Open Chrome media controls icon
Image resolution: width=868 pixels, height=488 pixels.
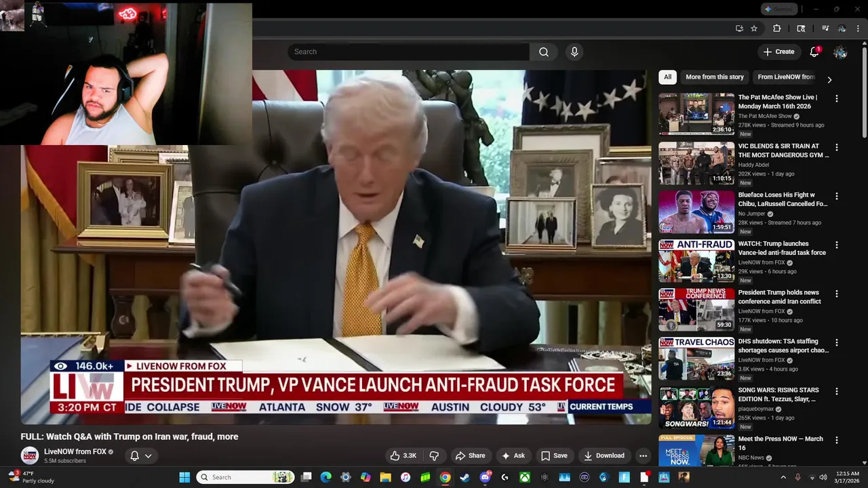point(825,28)
